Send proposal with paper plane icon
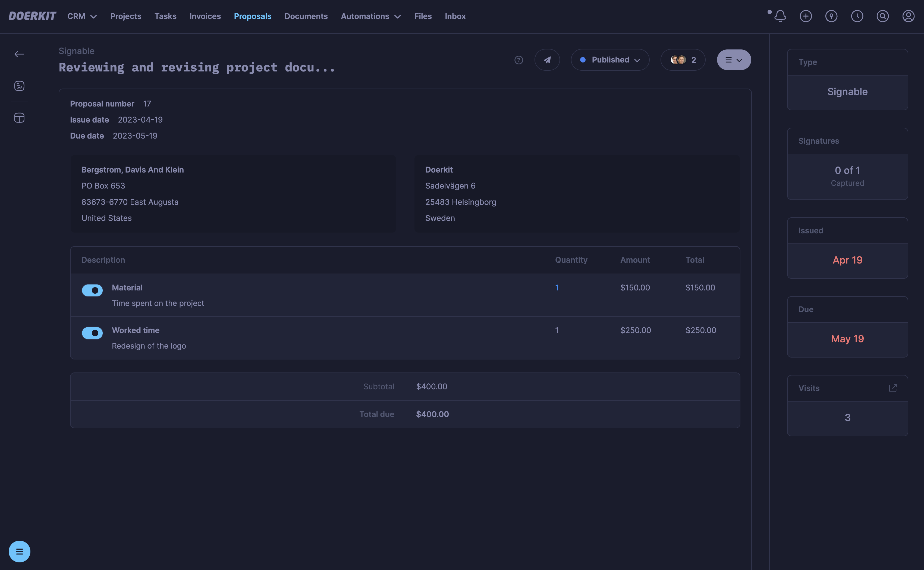Viewport: 924px width, 570px height. pos(547,60)
